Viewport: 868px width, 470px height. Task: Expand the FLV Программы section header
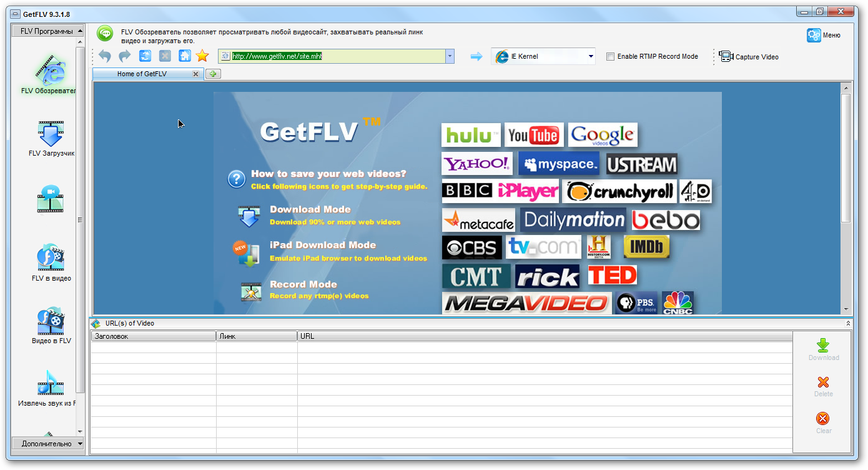(48, 31)
